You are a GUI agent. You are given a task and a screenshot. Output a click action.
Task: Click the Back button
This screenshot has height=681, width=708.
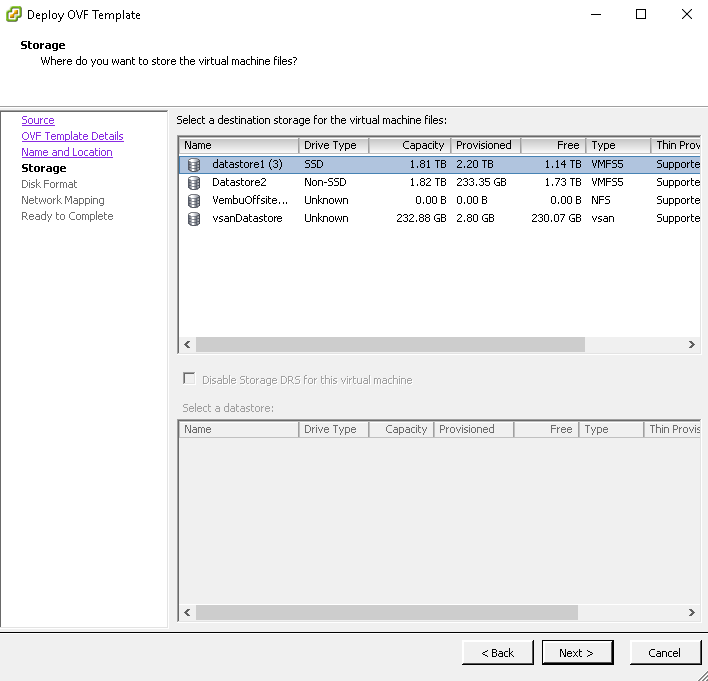tap(498, 653)
